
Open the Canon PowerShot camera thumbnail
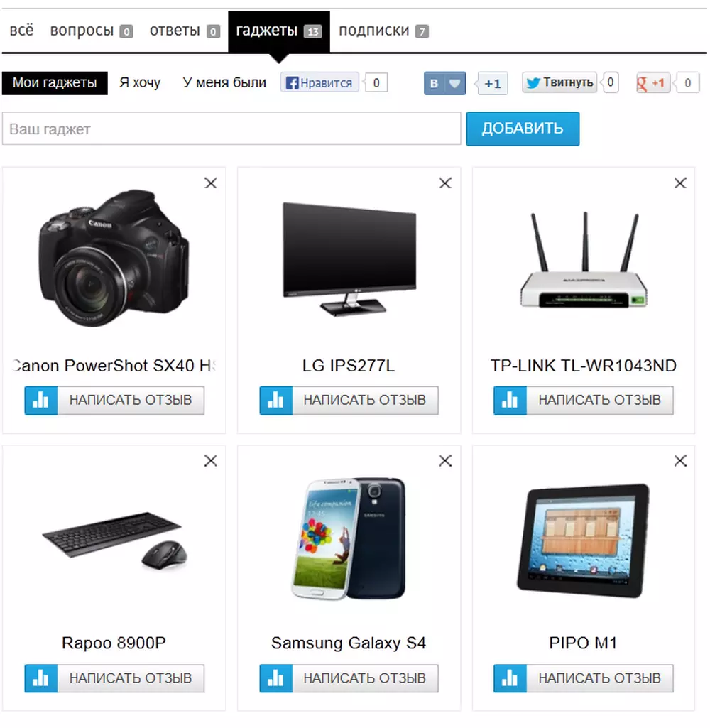[x=114, y=258]
